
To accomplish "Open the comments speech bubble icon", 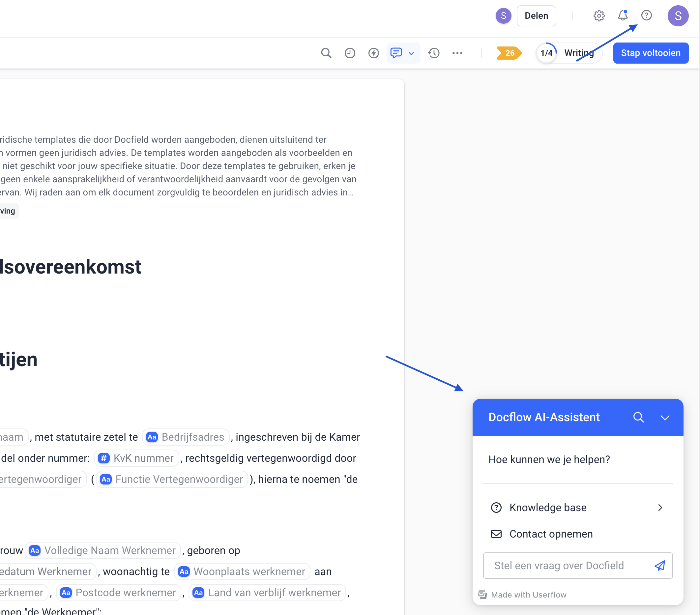I will [x=396, y=53].
